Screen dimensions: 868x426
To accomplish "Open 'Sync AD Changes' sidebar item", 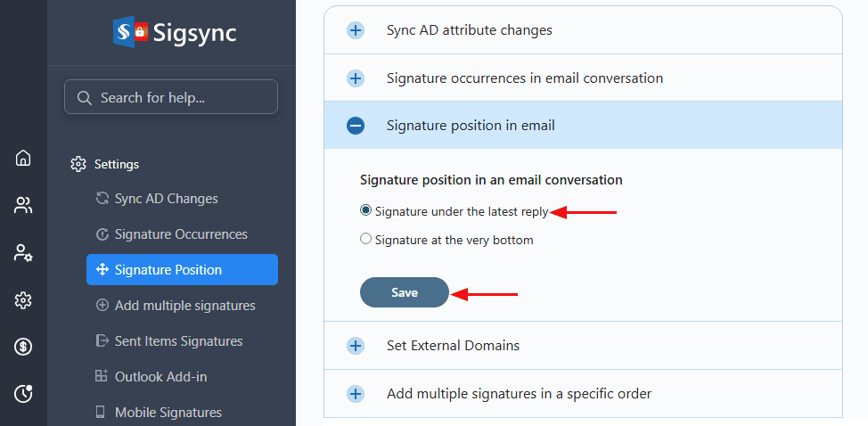I will pyautogui.click(x=166, y=199).
